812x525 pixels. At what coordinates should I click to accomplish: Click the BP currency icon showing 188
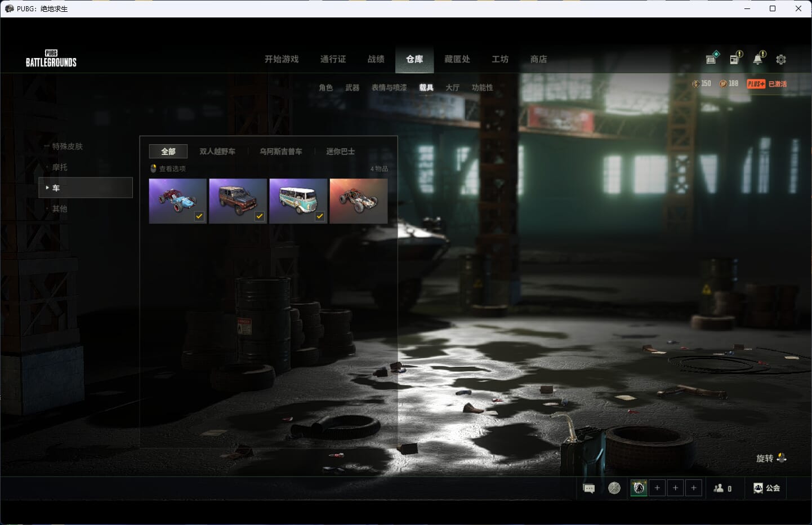point(723,84)
